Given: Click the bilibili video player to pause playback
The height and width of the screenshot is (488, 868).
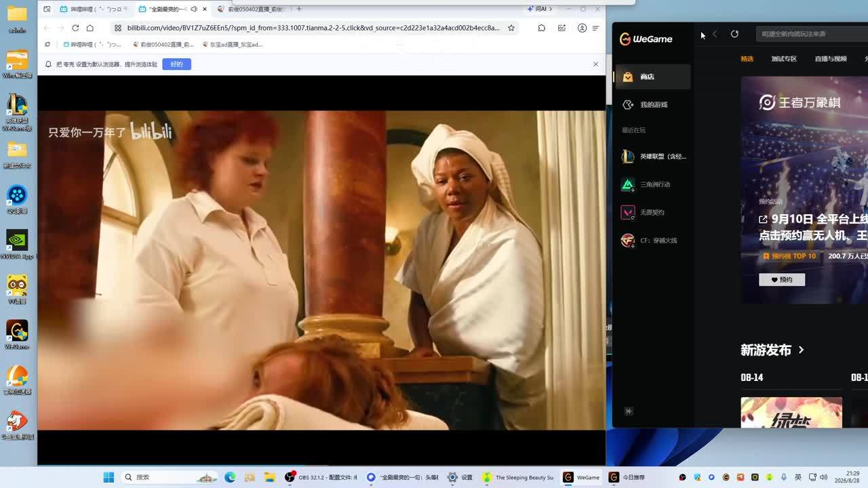Looking at the screenshot, I should pos(321,270).
